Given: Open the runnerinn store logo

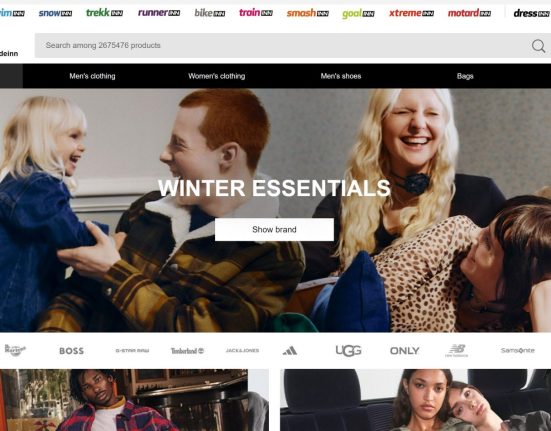Looking at the screenshot, I should [x=159, y=13].
